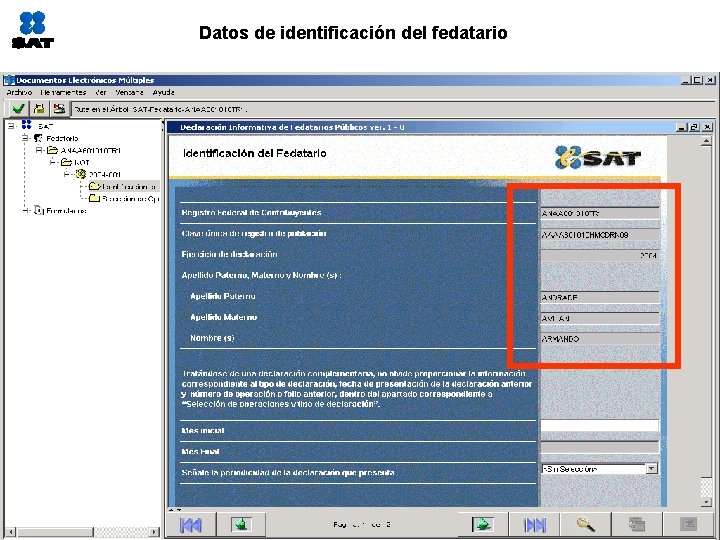Click the green checkmark validate toolbar icon
Viewport: 720px width, 540px height.
coord(18,109)
